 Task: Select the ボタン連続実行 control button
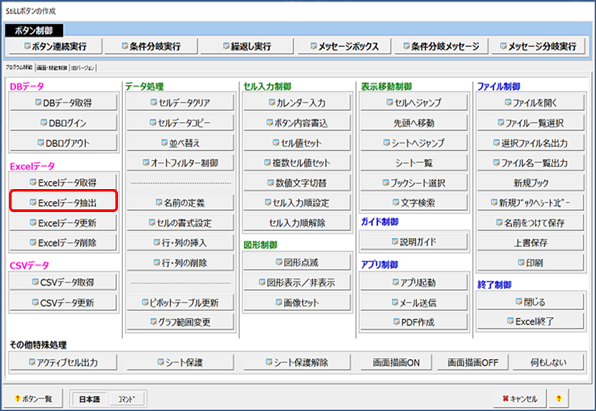tap(55, 46)
